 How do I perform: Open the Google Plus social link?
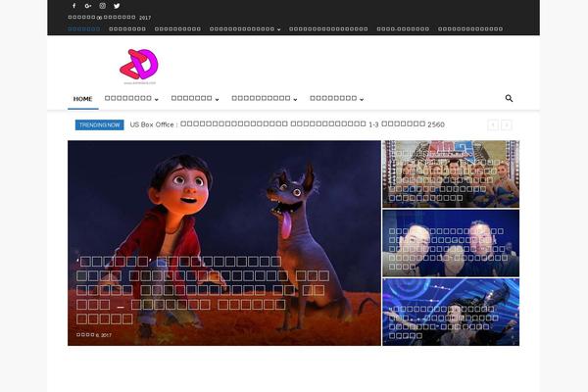(x=88, y=6)
